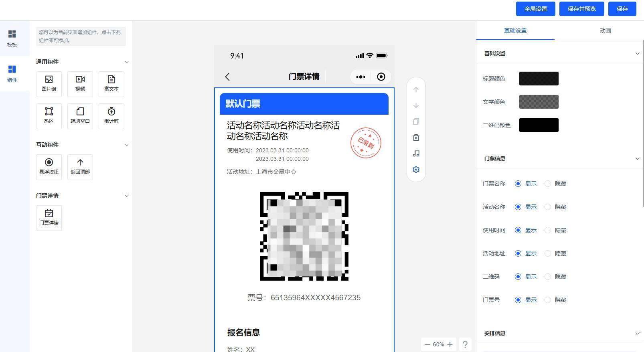
Task: Set 门票名称 to 显示
Action: click(526, 184)
